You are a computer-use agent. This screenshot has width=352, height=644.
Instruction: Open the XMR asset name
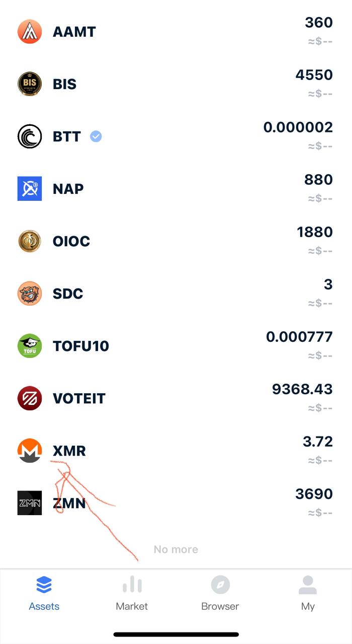coord(69,451)
